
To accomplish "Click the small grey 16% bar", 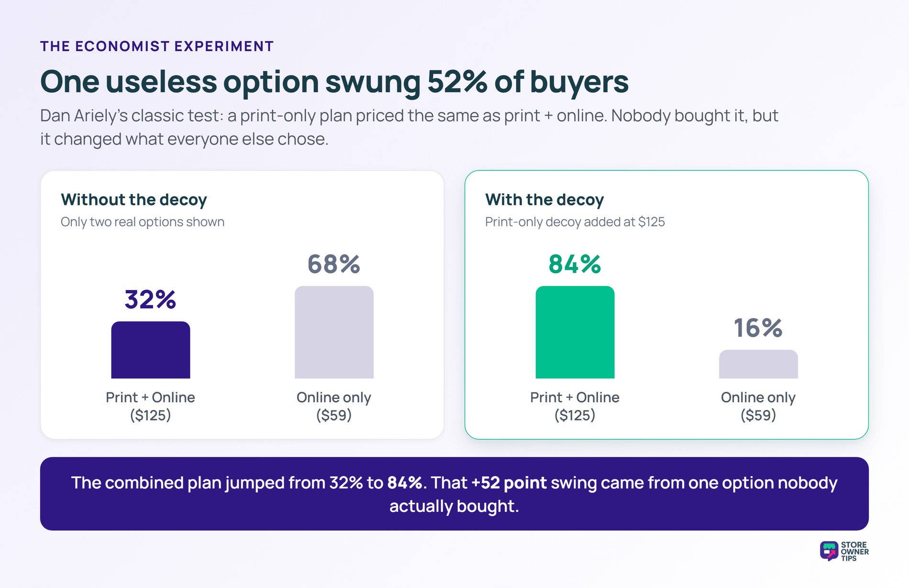I will tap(758, 364).
